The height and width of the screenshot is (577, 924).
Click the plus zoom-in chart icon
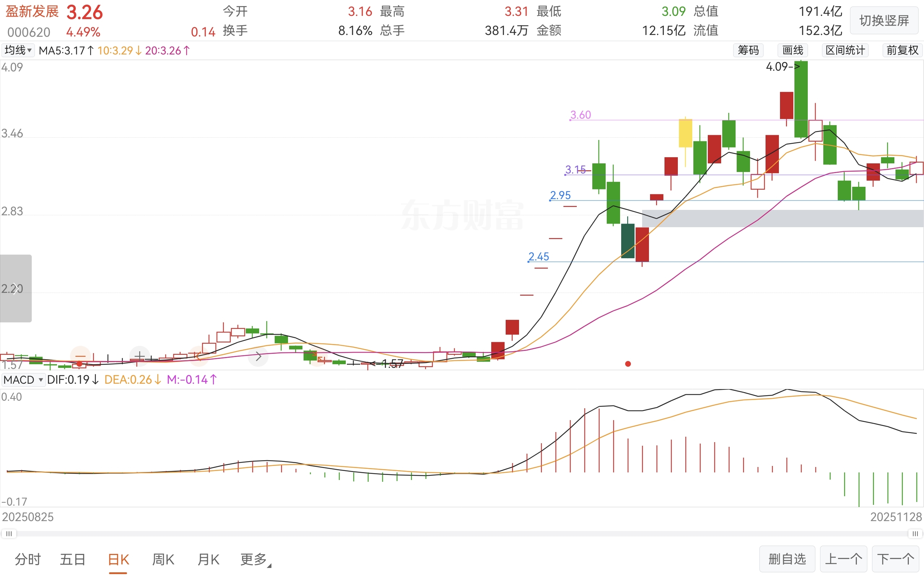(139, 356)
